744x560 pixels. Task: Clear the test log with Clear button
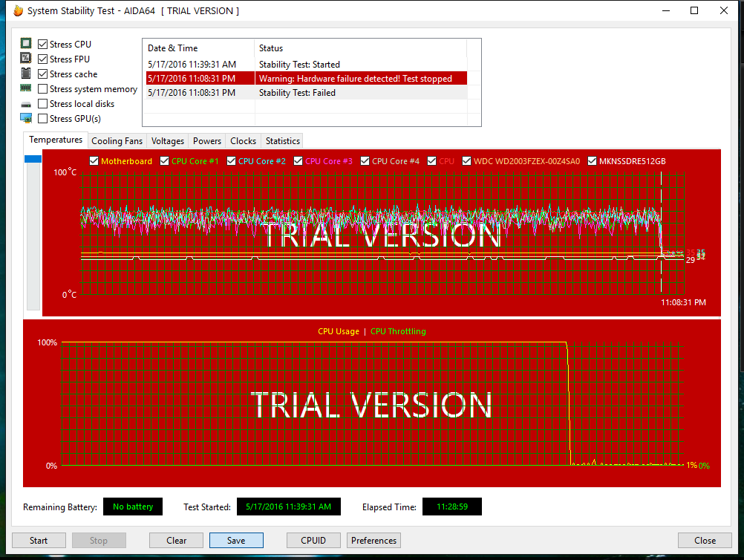tap(176, 540)
